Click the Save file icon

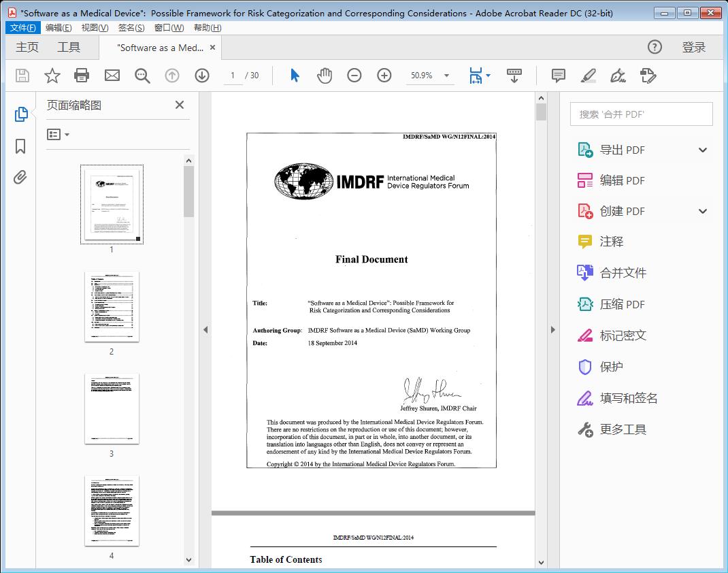[22, 76]
